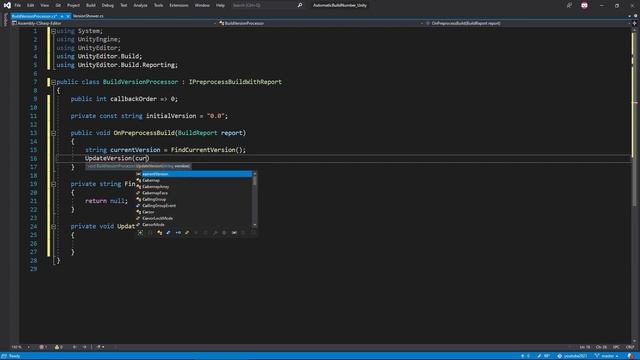Select CursorMode in the IntelliSense list
The height and width of the screenshot is (360, 640).
(x=194, y=224)
